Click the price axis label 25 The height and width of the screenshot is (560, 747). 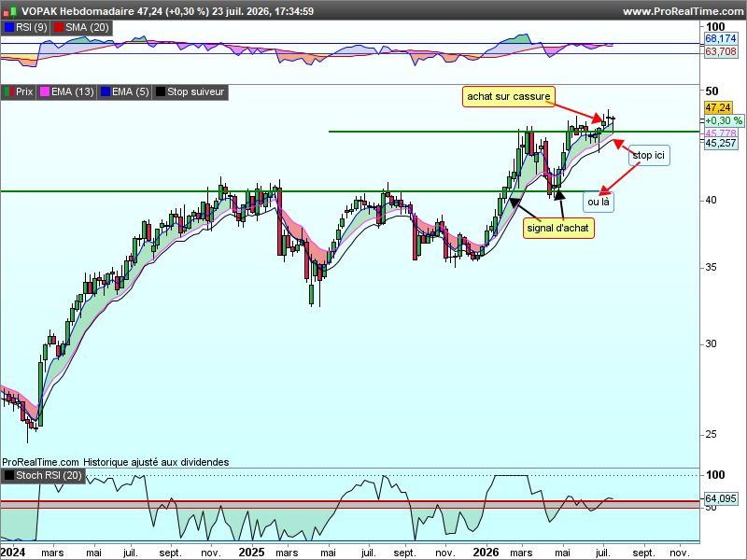coord(711,434)
